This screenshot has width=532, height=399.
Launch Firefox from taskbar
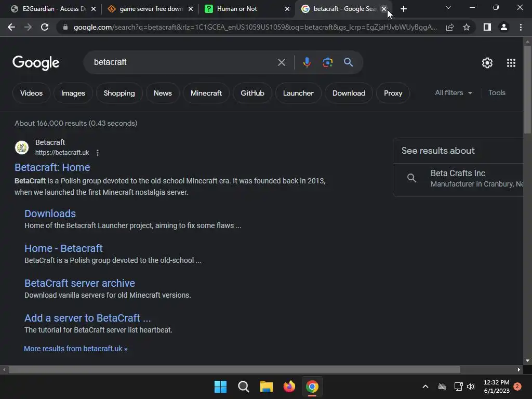pos(289,387)
